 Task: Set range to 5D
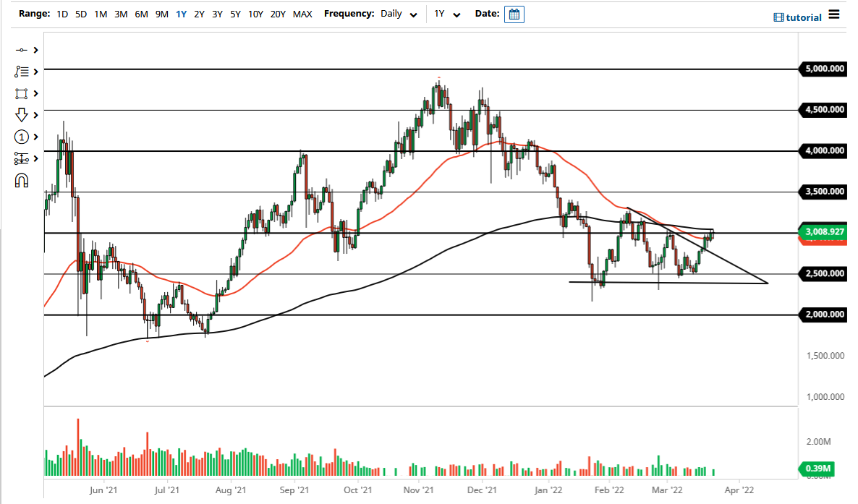pyautogui.click(x=81, y=14)
